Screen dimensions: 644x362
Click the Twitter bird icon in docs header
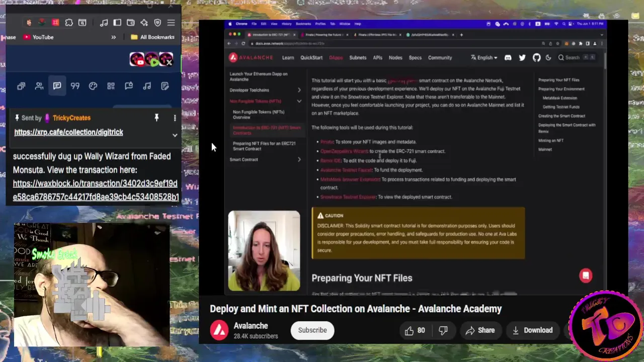(522, 58)
